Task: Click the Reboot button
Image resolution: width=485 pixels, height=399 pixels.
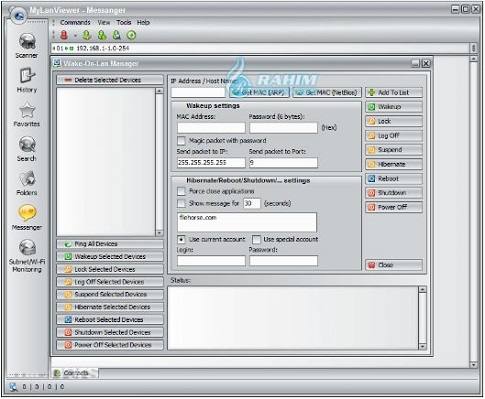Action: pyautogui.click(x=394, y=179)
